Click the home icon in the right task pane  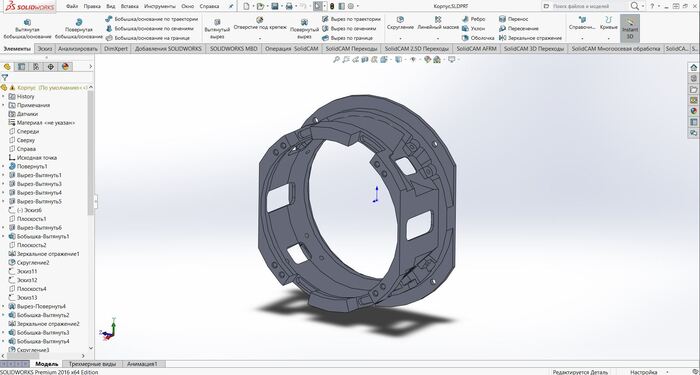coord(693,67)
